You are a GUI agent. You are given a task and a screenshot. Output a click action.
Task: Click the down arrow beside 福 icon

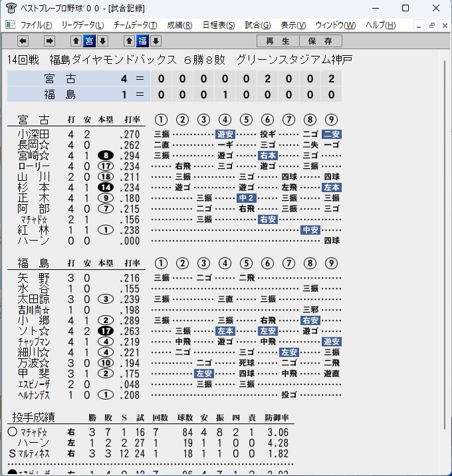156,41
